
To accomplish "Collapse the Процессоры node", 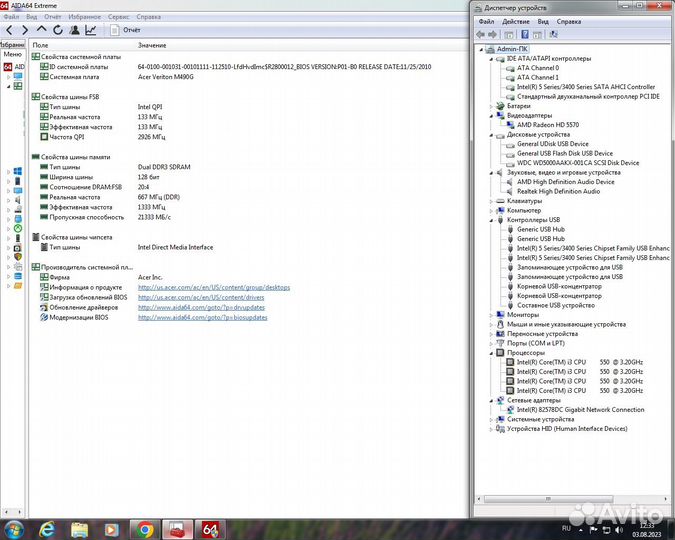I will tap(491, 353).
